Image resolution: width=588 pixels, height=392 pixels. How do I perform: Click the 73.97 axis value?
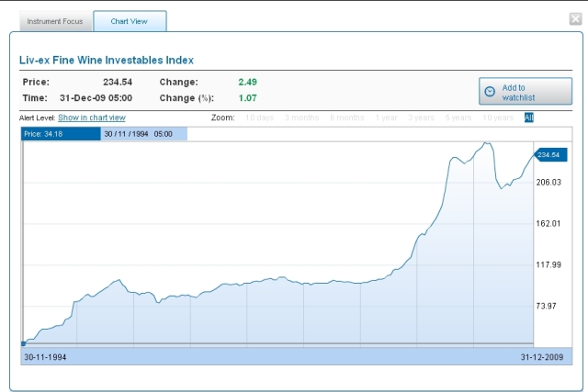tap(546, 307)
